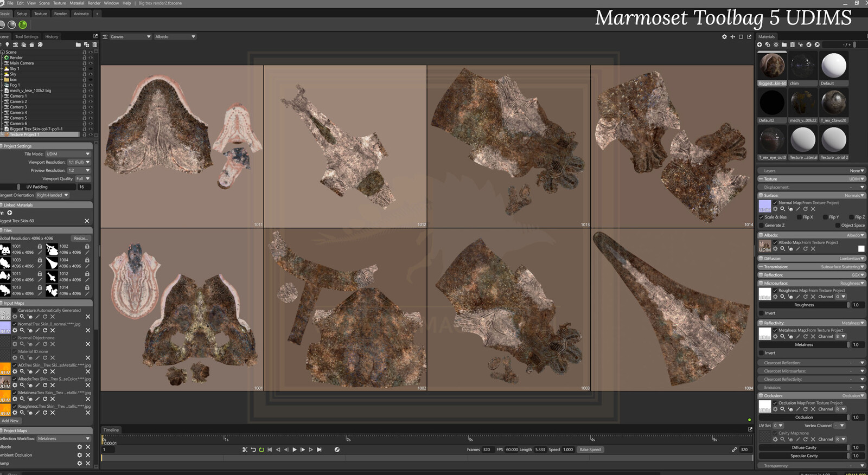Open the Material menu
Image resolution: width=868 pixels, height=475 pixels.
[x=77, y=3]
